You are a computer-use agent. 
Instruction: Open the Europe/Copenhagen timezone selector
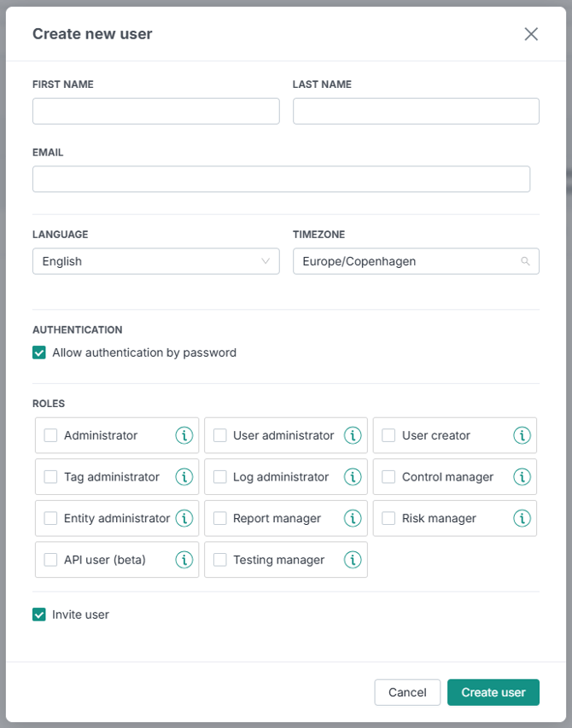pos(416,261)
